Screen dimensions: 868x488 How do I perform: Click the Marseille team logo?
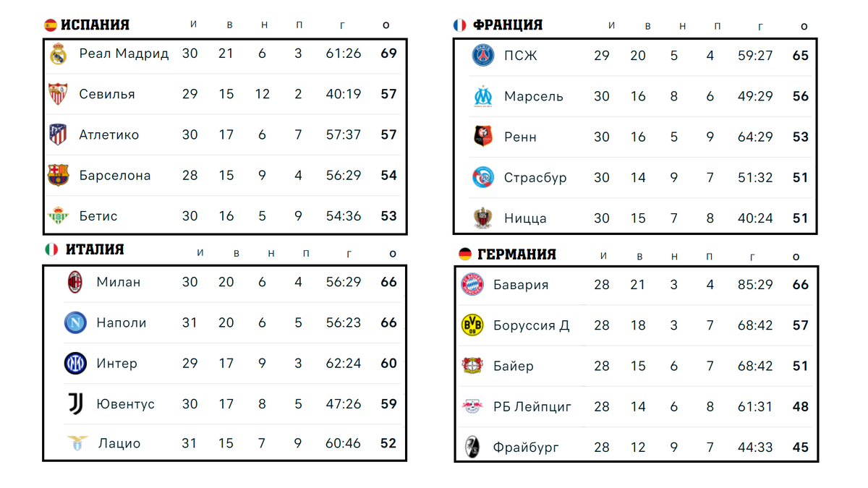coord(483,96)
